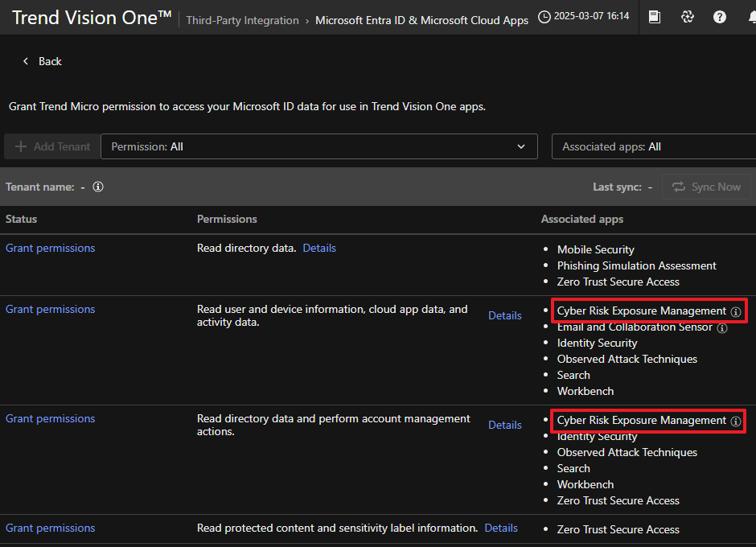Open the document icon in top bar

click(655, 17)
